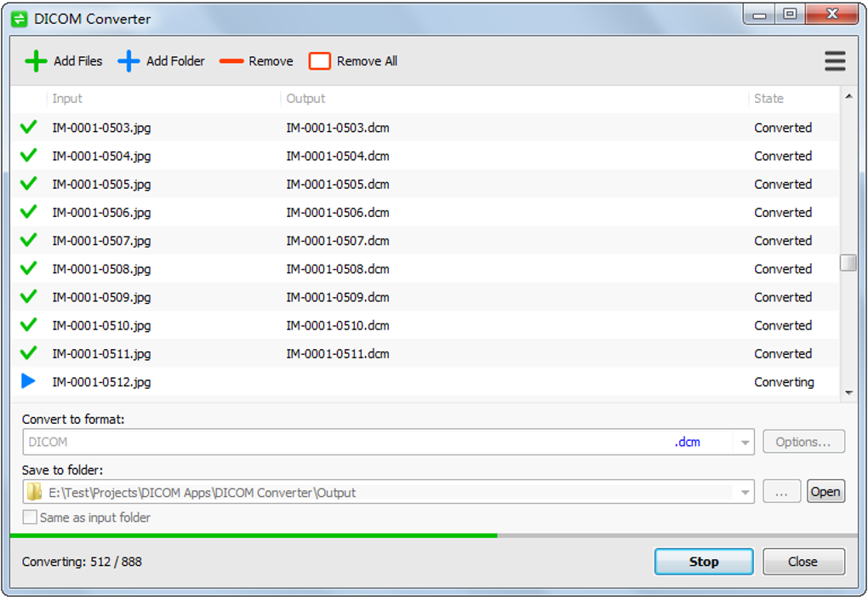Click the State column header
This screenshot has height=600, width=868.
tap(769, 99)
